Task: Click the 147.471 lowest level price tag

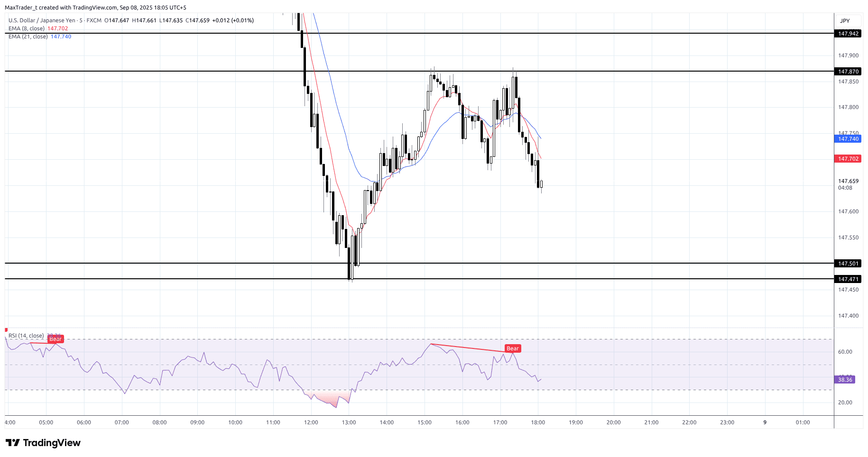Action: pyautogui.click(x=848, y=279)
